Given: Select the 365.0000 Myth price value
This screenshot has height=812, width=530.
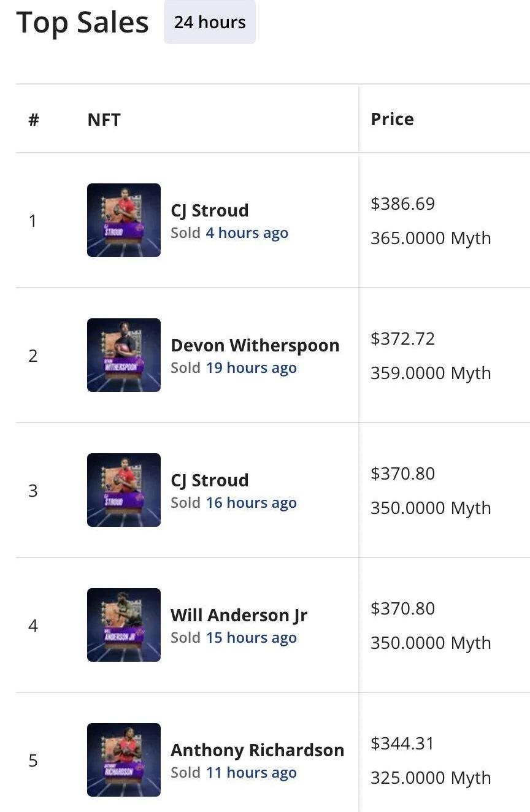Looking at the screenshot, I should pos(430,238).
